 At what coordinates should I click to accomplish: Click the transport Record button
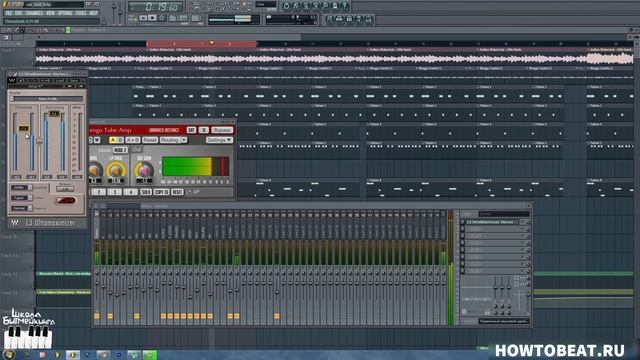[x=162, y=18]
